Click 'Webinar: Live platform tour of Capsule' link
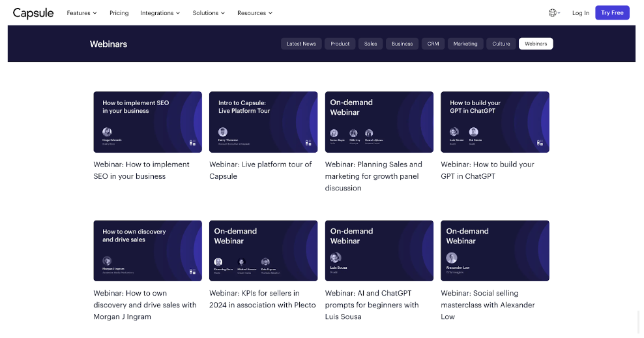 (x=260, y=170)
